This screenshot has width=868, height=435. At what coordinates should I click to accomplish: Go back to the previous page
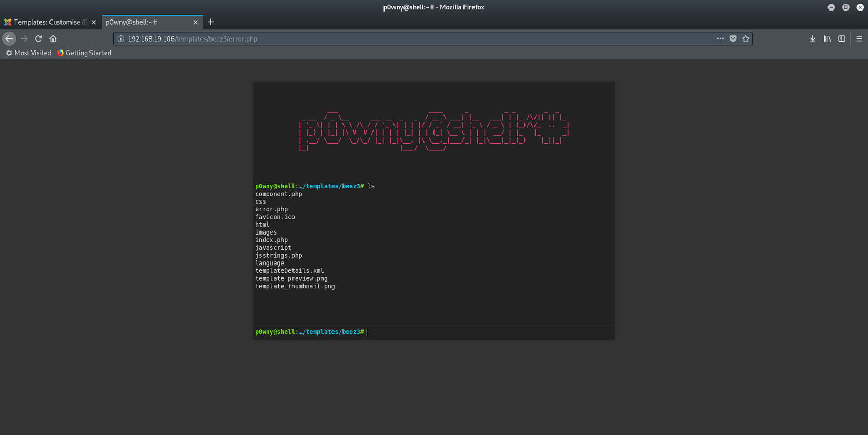[x=9, y=38]
